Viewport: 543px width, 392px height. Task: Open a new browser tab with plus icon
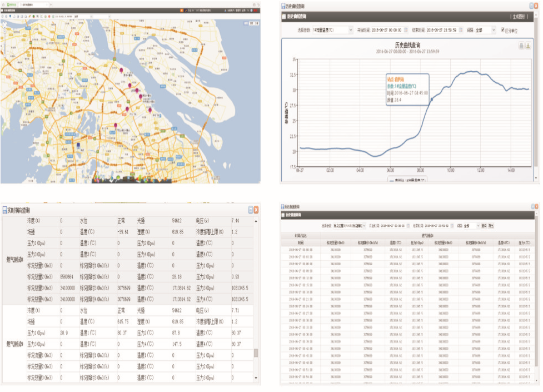point(51,5)
